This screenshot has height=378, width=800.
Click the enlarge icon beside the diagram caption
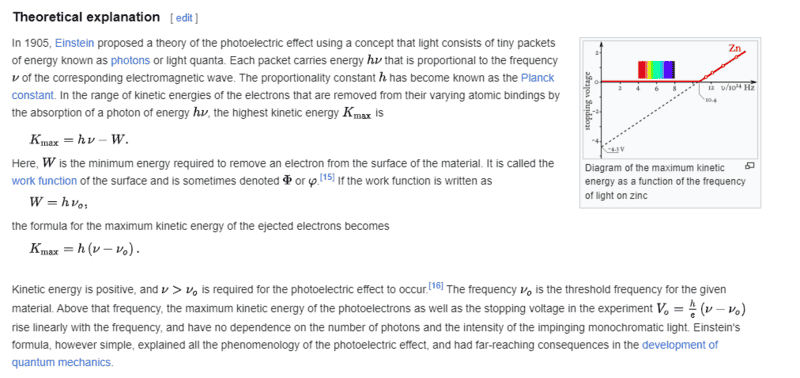pos(749,166)
